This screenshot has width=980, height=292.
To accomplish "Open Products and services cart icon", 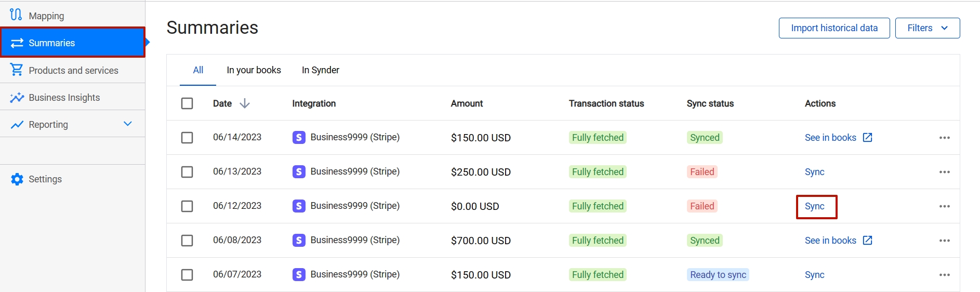I will click(17, 70).
